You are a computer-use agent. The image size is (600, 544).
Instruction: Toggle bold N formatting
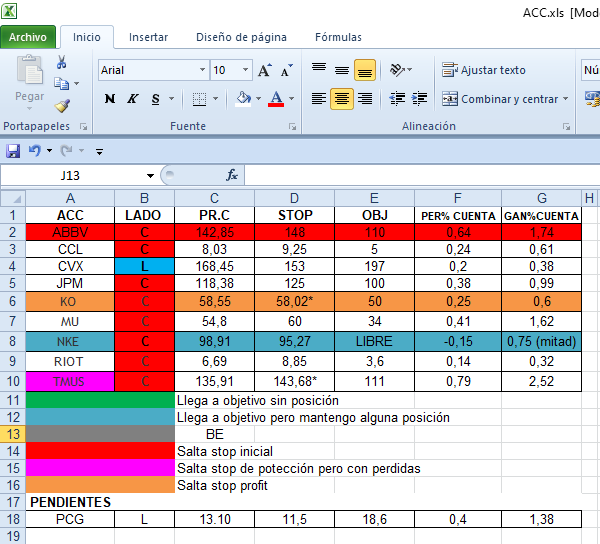[110, 99]
